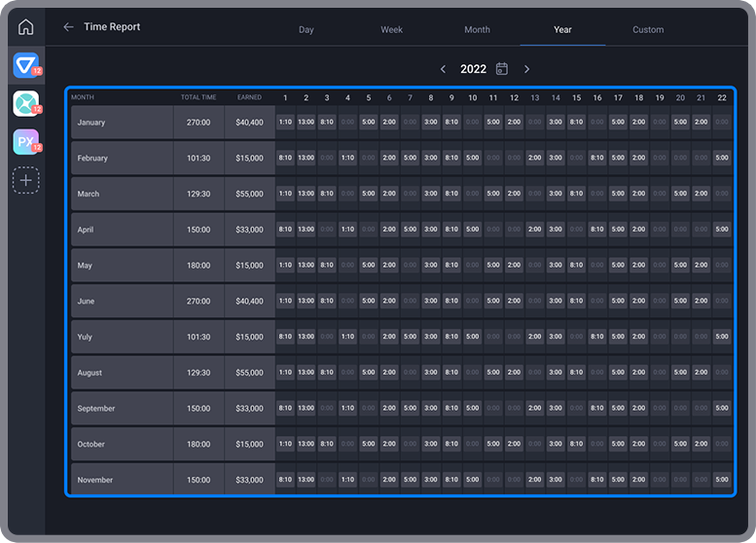Click January day 1 cell 1:10

click(285, 122)
